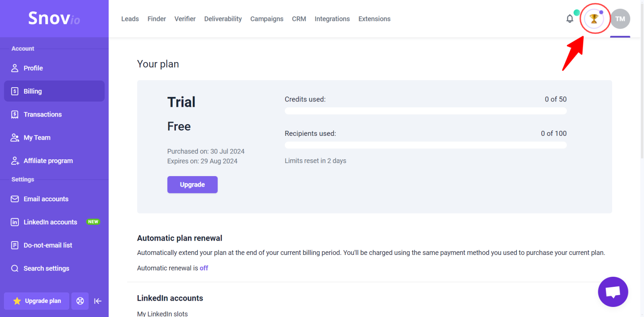Screen dimensions: 644x317
Task: Click the 'Your plan' heading
Action: pos(158,64)
